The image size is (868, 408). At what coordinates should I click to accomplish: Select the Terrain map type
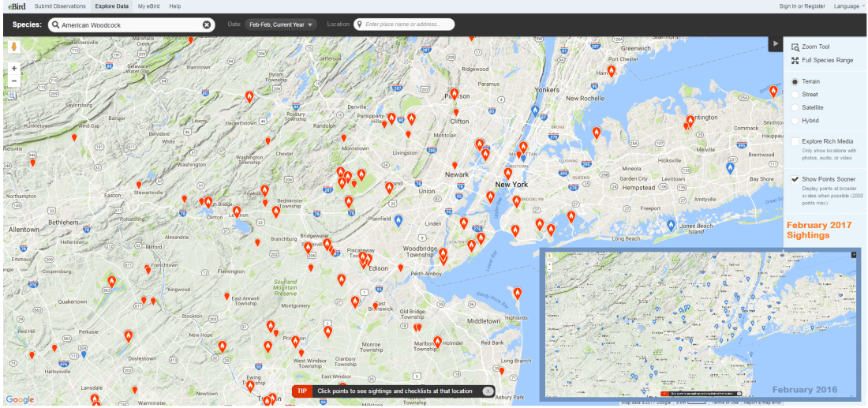795,81
